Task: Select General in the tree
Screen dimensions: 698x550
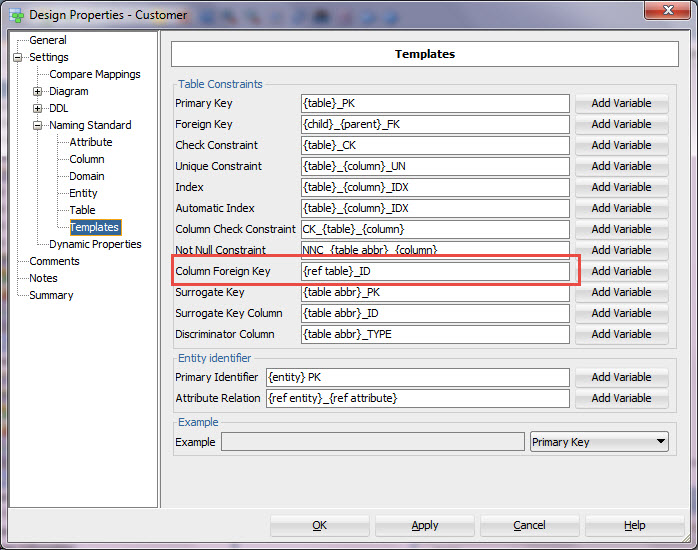Action: pos(47,41)
